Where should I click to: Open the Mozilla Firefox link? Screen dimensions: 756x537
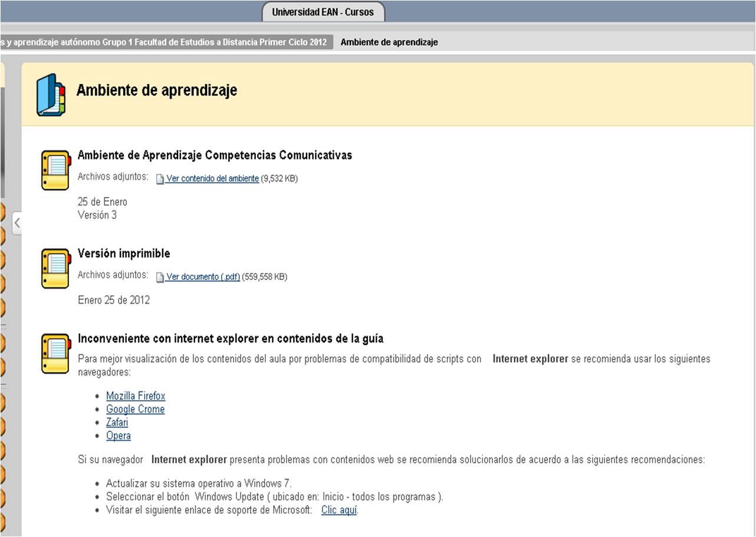click(136, 396)
